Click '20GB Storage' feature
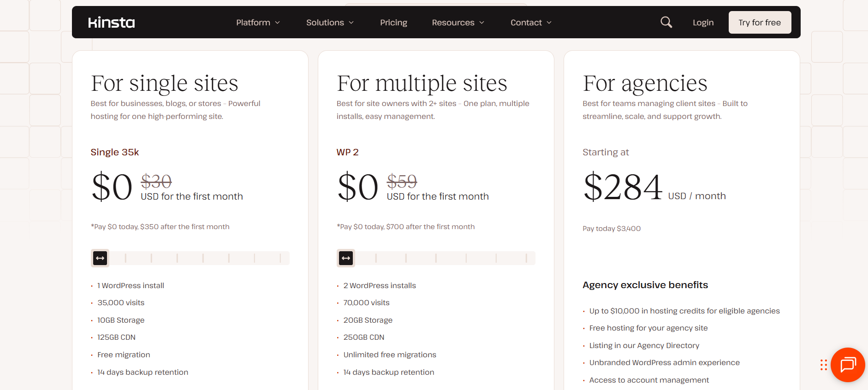The height and width of the screenshot is (390, 868). pyautogui.click(x=368, y=320)
